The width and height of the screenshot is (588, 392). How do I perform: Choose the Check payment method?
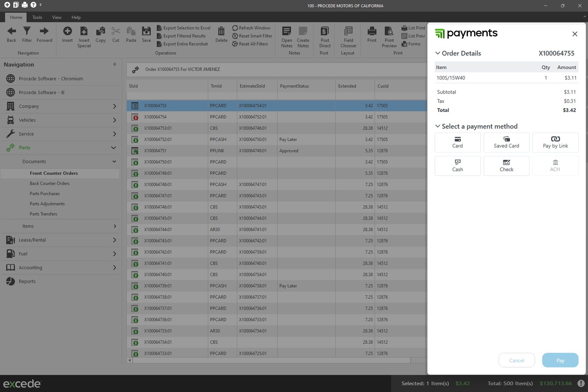[506, 166]
